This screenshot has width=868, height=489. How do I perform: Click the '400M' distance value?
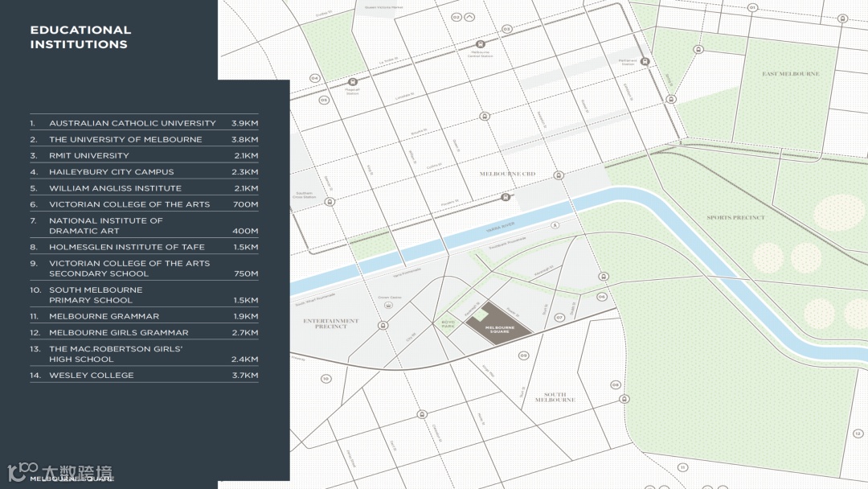(x=245, y=231)
